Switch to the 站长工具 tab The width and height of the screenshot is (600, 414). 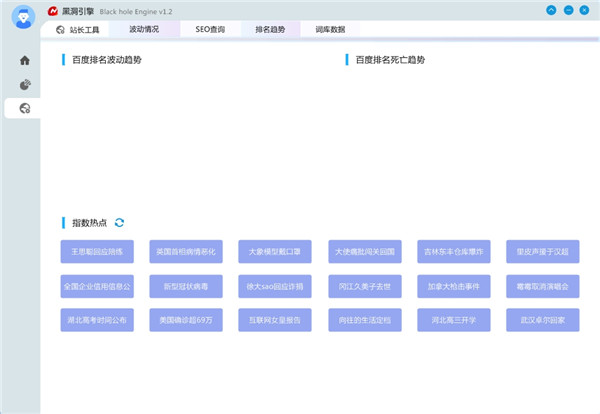pos(78,29)
